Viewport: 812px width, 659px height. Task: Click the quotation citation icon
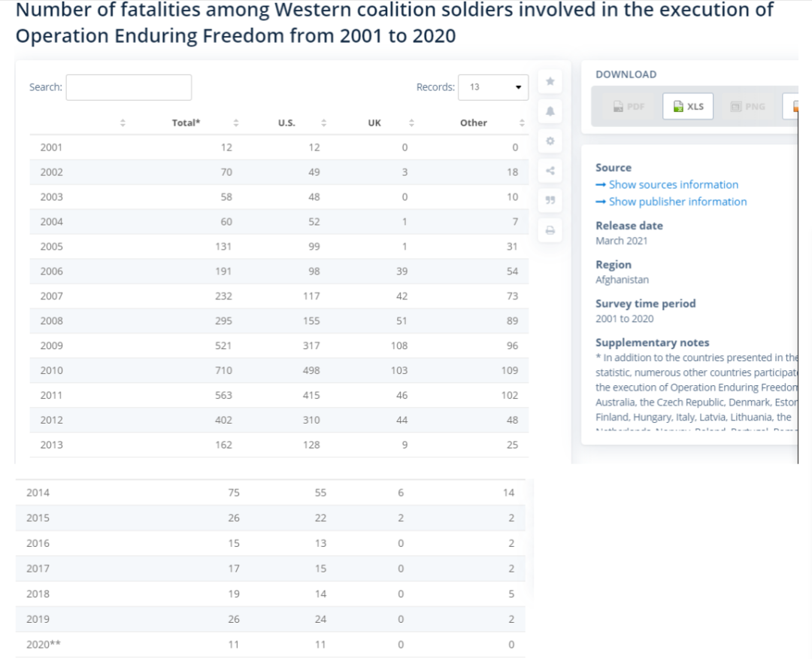[550, 201]
